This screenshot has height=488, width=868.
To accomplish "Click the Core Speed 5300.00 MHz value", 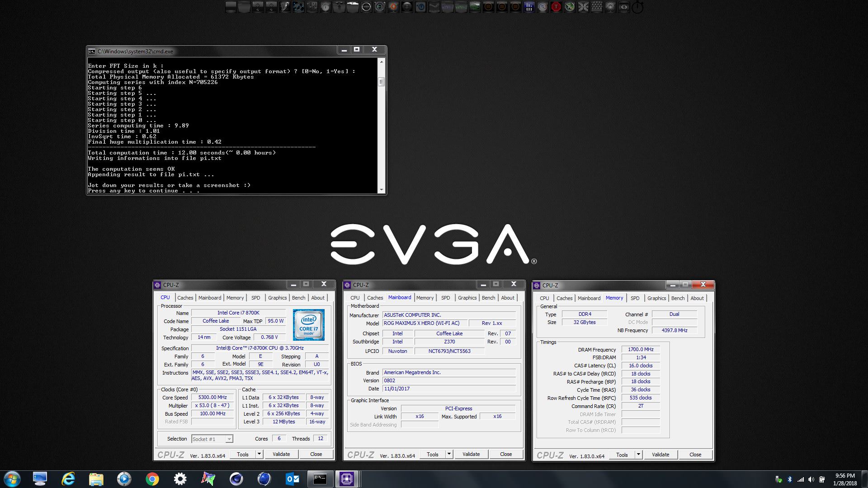I will pyautogui.click(x=212, y=398).
